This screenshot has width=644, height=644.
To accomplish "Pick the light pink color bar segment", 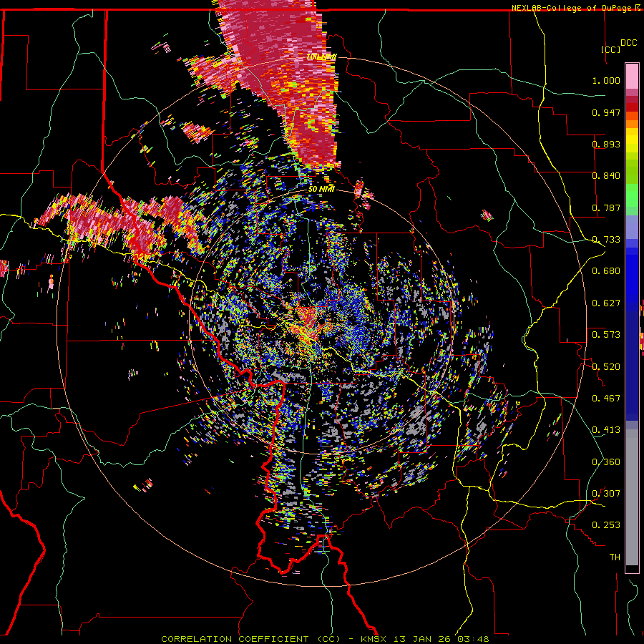I will click(x=632, y=77).
